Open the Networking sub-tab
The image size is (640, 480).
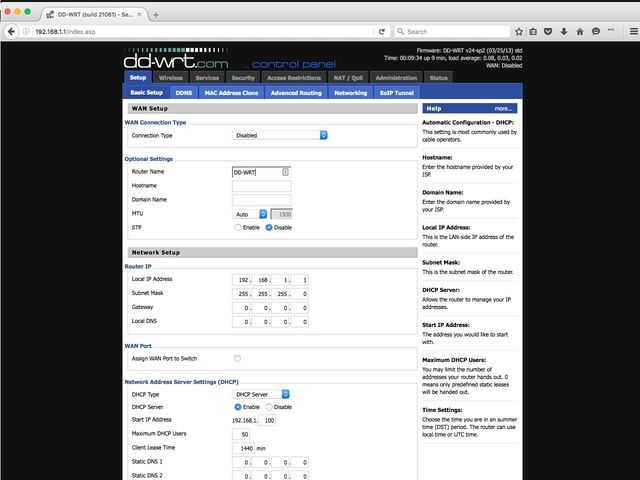click(x=351, y=93)
